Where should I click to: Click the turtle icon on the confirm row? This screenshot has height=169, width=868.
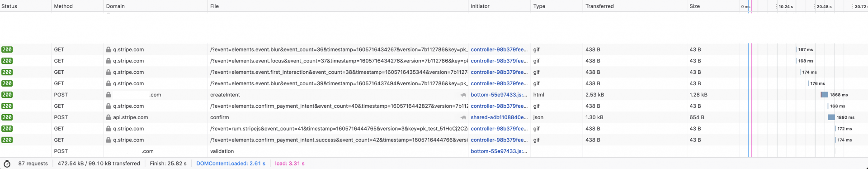point(463,117)
